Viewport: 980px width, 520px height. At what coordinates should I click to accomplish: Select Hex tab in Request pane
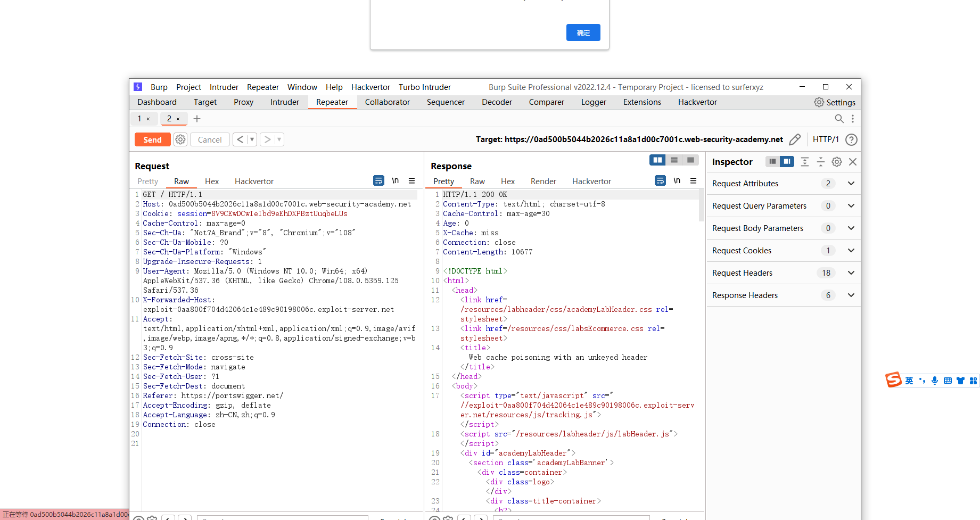coord(212,181)
